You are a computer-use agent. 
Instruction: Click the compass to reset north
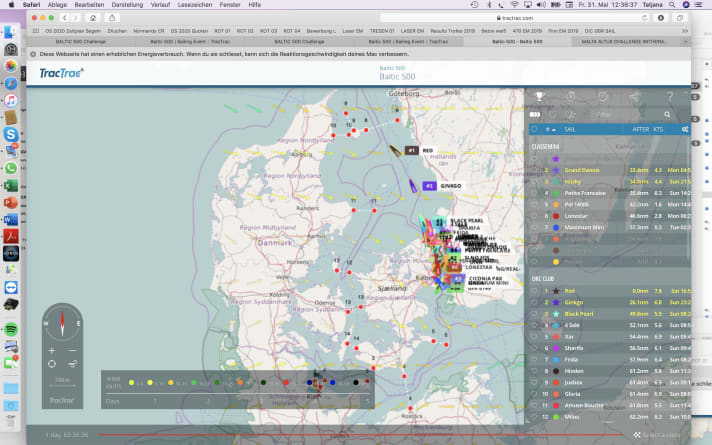(x=62, y=323)
